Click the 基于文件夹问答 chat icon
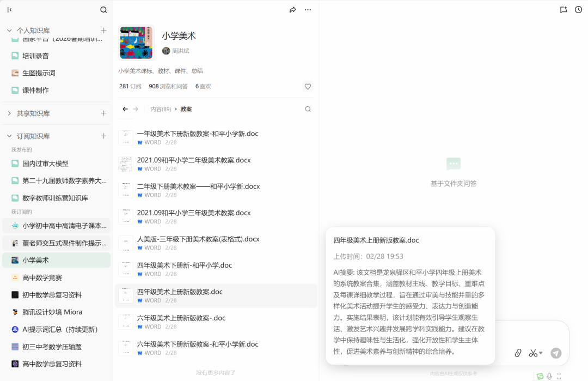Image resolution: width=588 pixels, height=381 pixels. (454, 164)
